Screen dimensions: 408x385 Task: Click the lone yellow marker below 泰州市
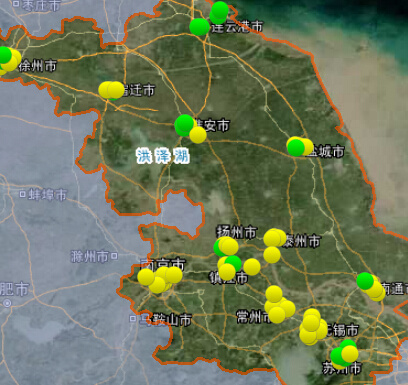pyautogui.click(x=272, y=255)
